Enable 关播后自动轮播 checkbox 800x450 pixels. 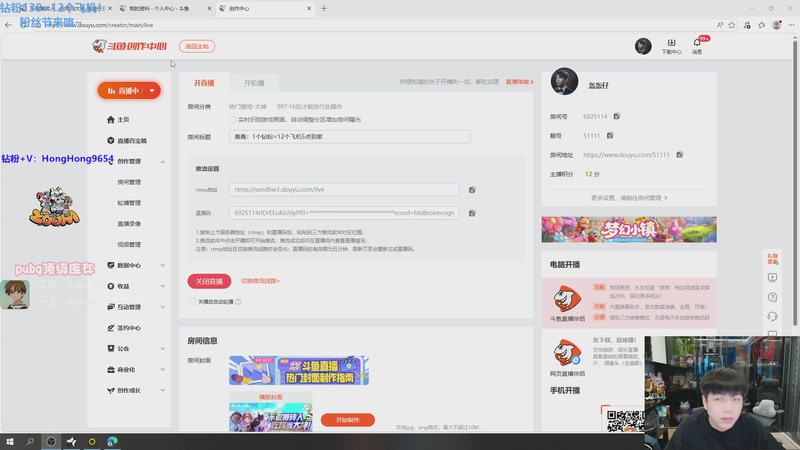[x=192, y=301]
